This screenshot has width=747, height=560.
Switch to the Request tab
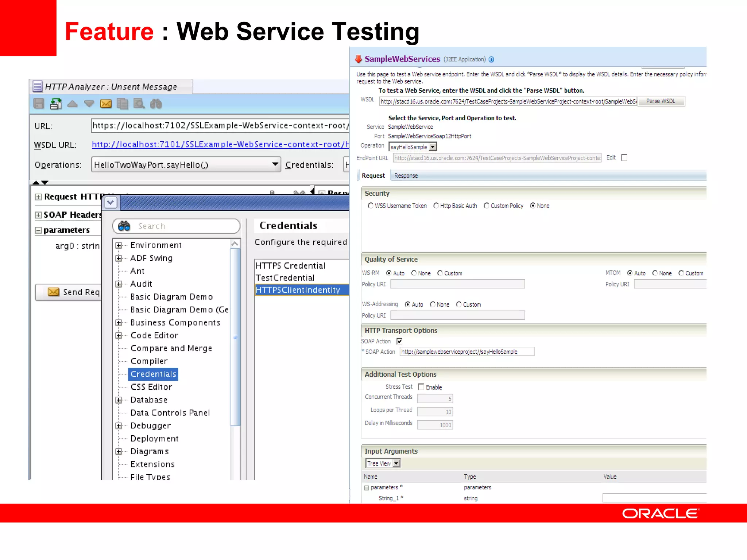(x=373, y=175)
